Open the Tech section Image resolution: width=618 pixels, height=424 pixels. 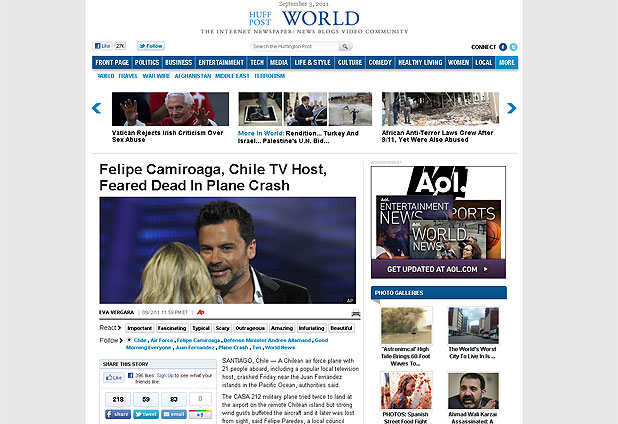pyautogui.click(x=257, y=63)
